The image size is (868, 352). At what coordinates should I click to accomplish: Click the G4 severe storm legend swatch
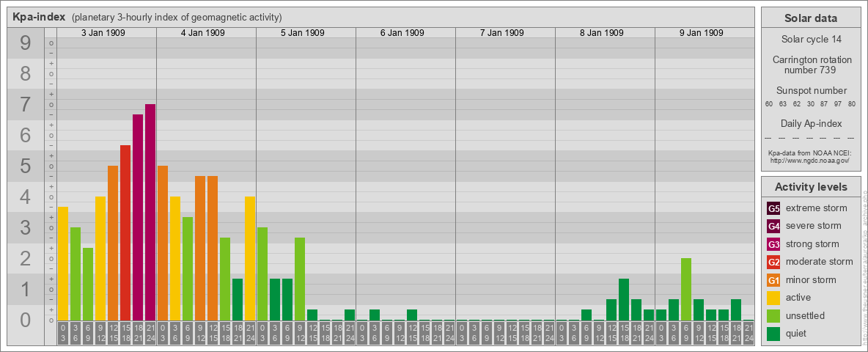[773, 227]
